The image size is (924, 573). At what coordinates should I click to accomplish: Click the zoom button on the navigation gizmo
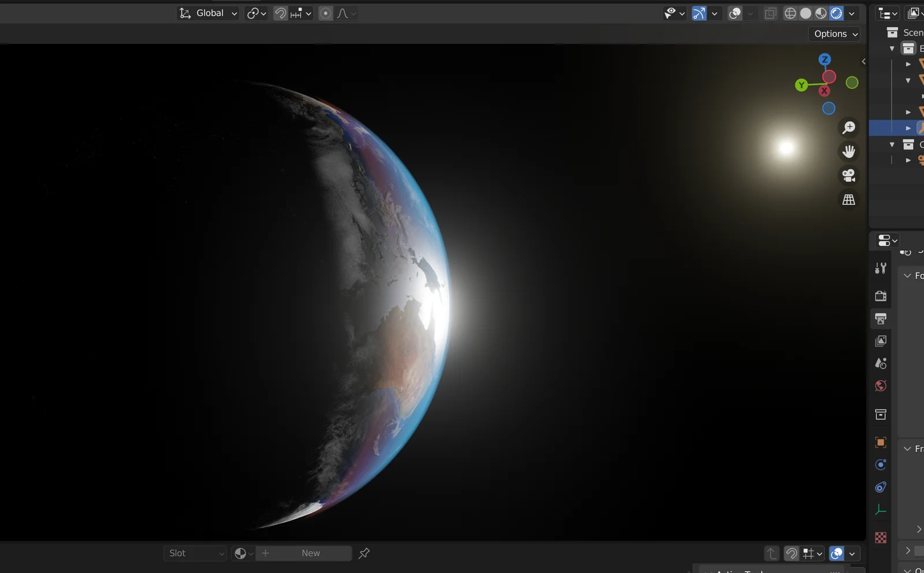[848, 128]
